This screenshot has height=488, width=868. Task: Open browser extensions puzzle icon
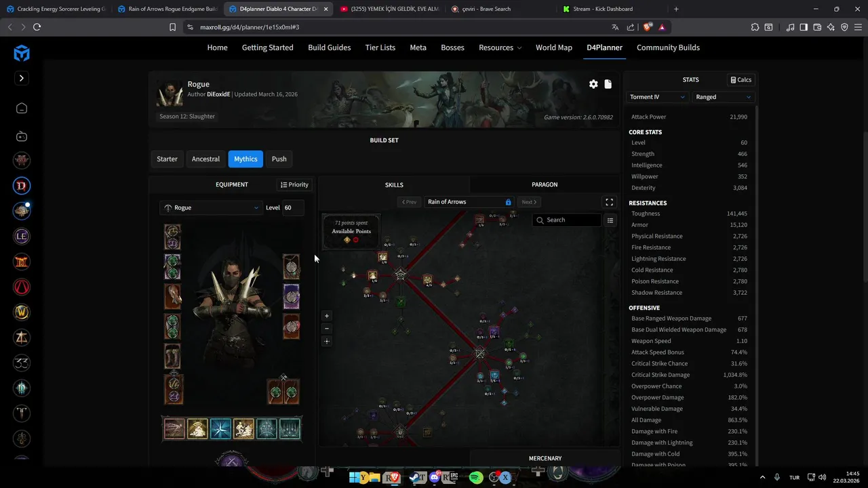(x=755, y=27)
